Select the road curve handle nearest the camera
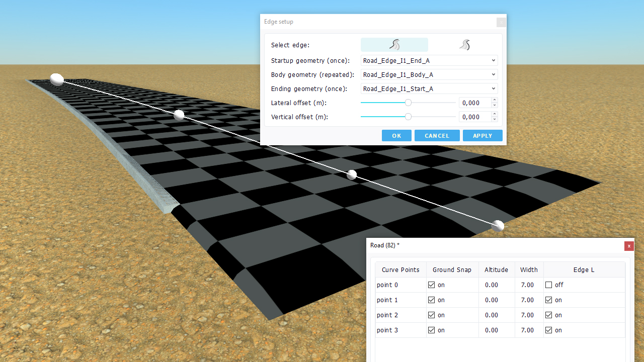This screenshot has height=362, width=644. pyautogui.click(x=498, y=226)
